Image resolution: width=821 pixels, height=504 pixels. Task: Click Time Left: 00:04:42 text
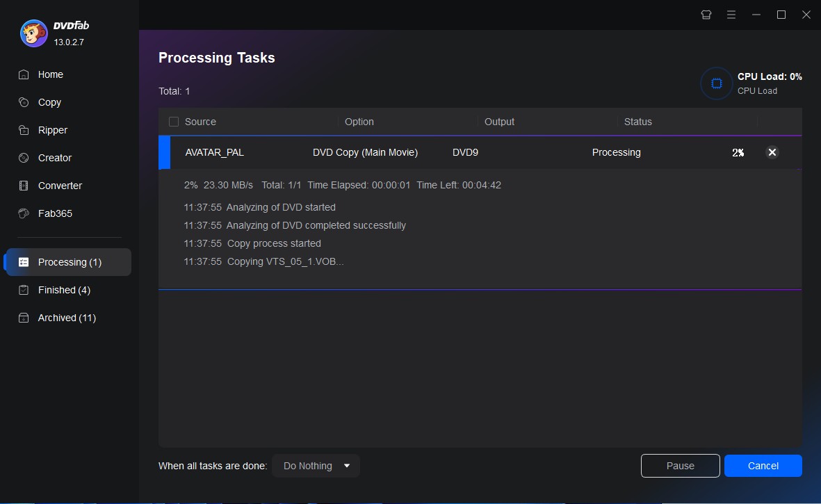pyautogui.click(x=459, y=185)
